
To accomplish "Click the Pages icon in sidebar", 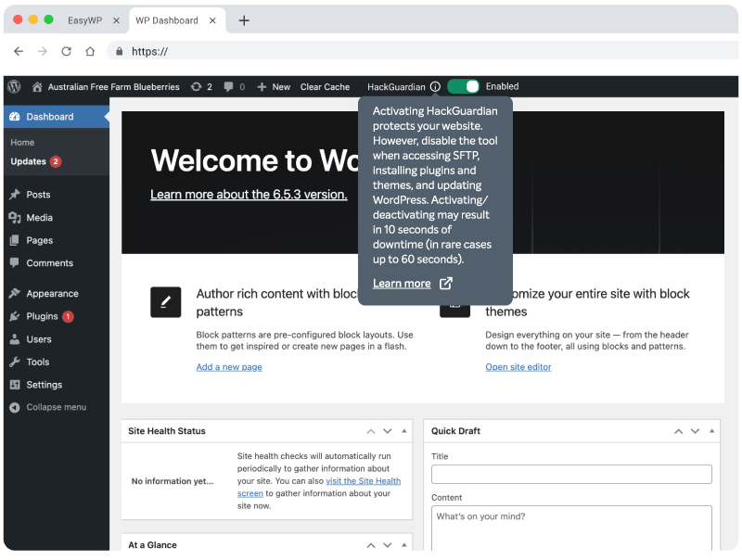I will (x=15, y=240).
